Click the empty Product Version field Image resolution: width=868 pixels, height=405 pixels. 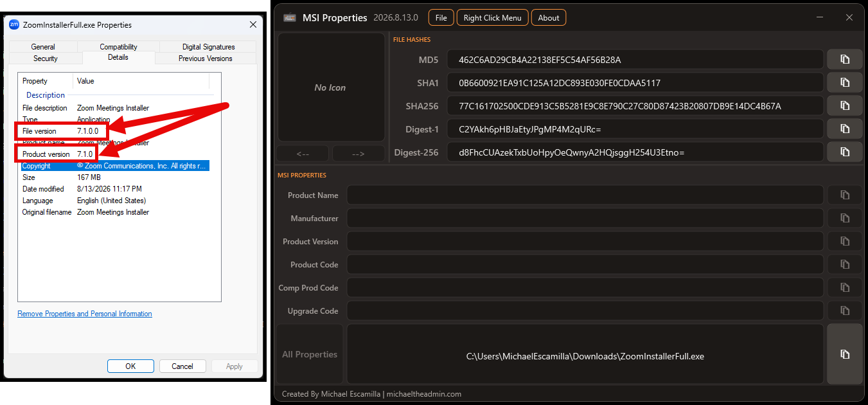(585, 241)
